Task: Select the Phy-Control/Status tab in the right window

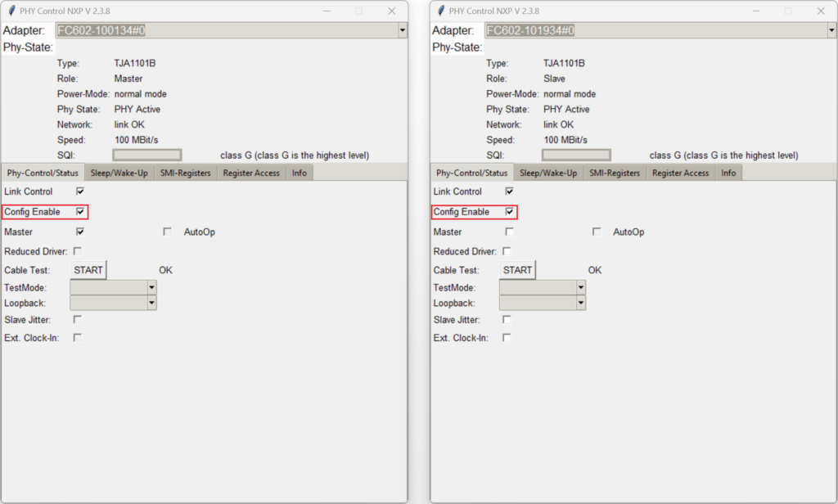Action: pos(472,173)
